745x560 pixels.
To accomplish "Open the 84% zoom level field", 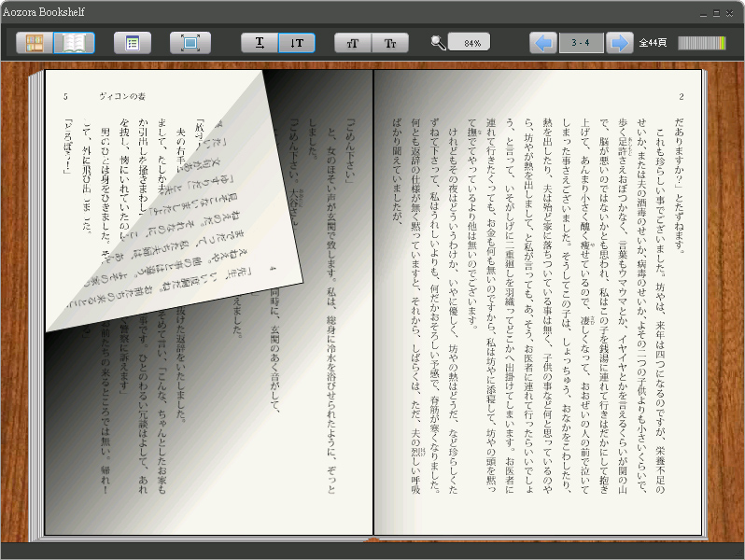I will click(x=469, y=43).
